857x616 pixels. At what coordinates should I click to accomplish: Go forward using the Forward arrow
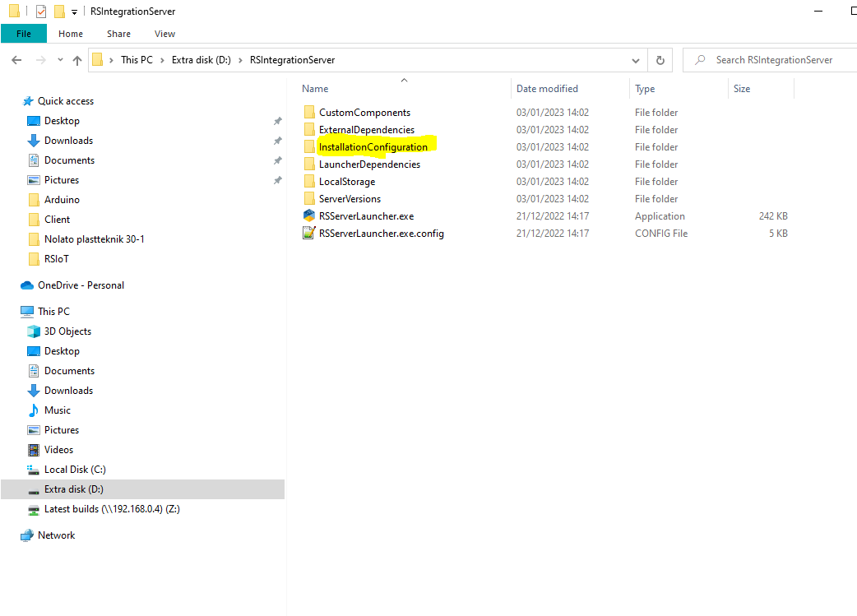coord(40,60)
